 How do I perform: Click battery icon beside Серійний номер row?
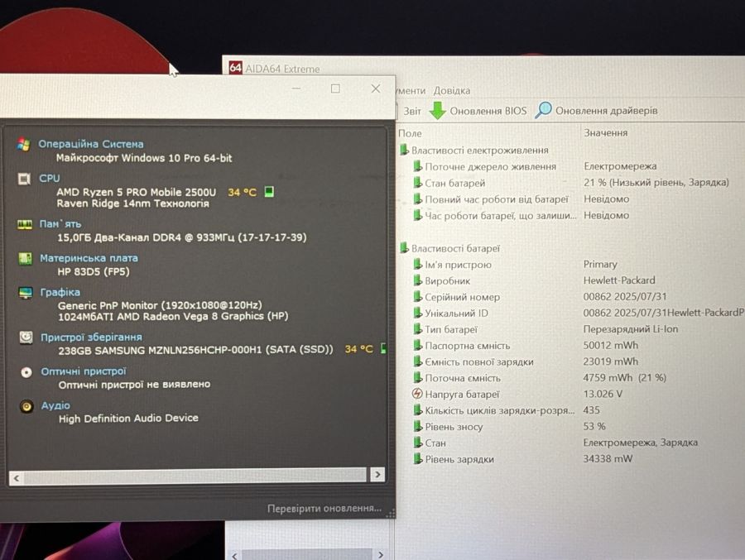coord(418,296)
